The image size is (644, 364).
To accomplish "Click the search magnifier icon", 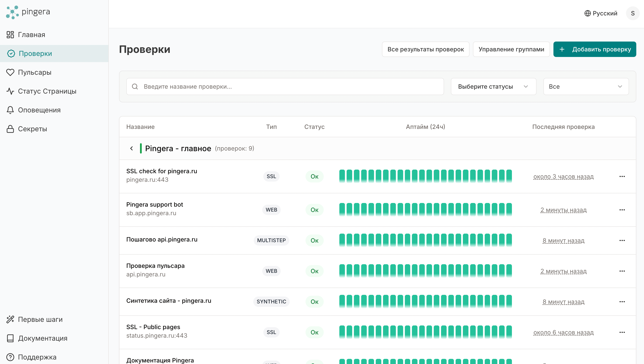I will coord(135,87).
